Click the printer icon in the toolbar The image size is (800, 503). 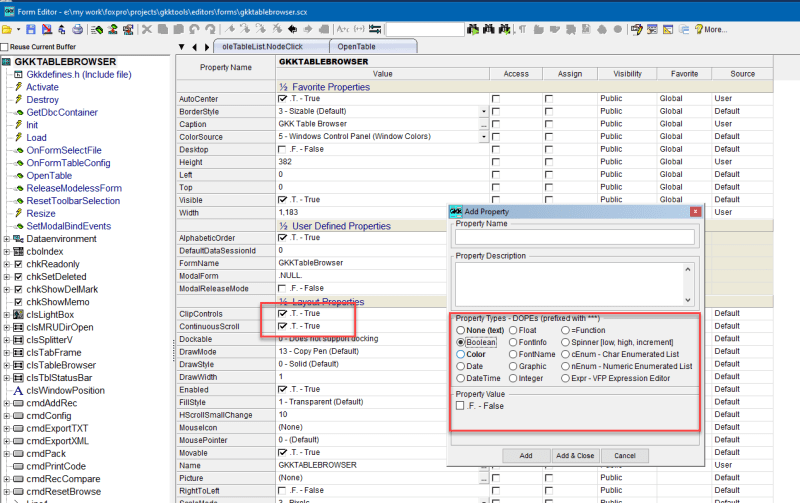pyautogui.click(x=78, y=30)
